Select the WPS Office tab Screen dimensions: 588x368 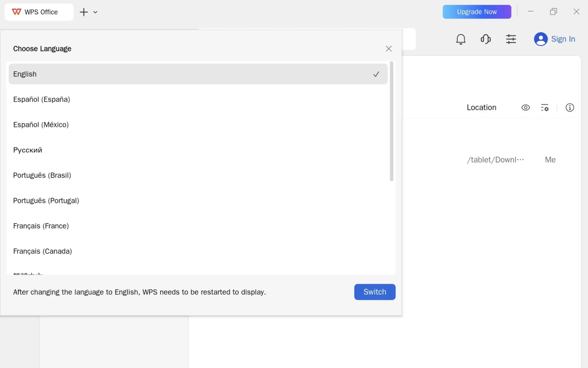39,12
